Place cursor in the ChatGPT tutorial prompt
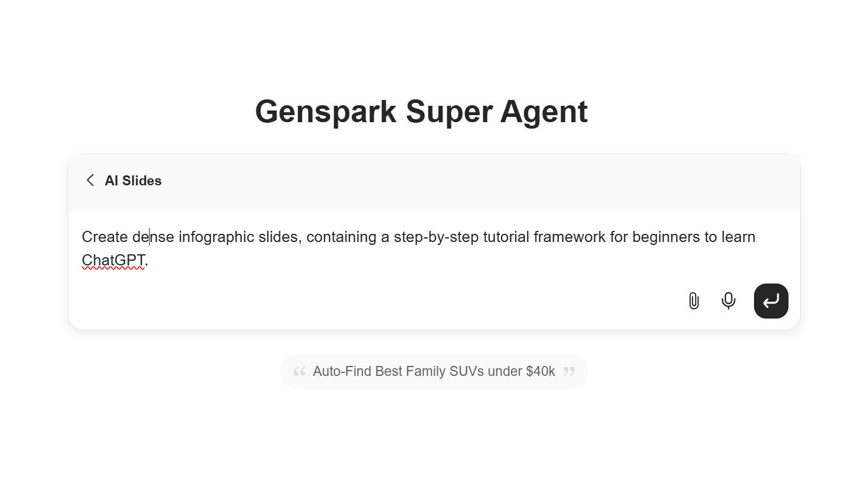This screenshot has width=868, height=477. (x=409, y=248)
